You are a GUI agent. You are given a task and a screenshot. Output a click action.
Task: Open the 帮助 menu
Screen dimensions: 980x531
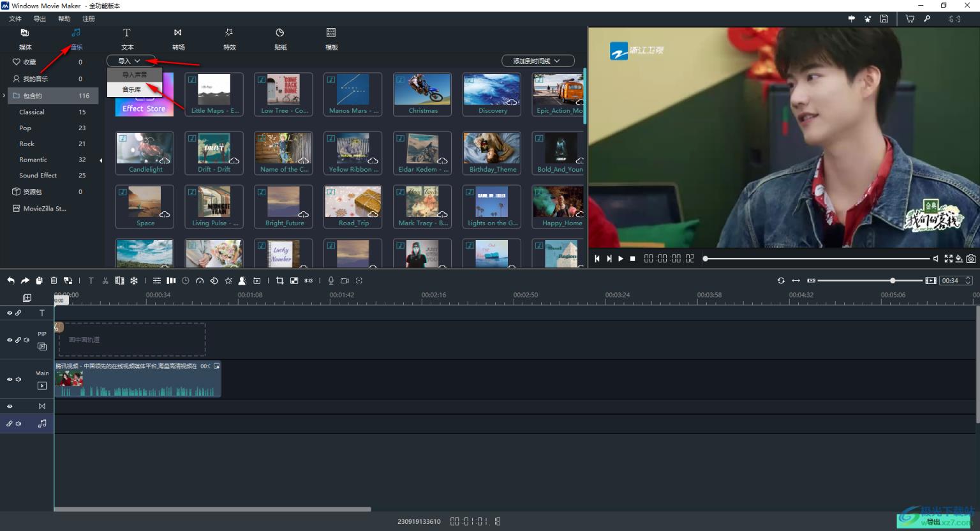[x=64, y=19]
